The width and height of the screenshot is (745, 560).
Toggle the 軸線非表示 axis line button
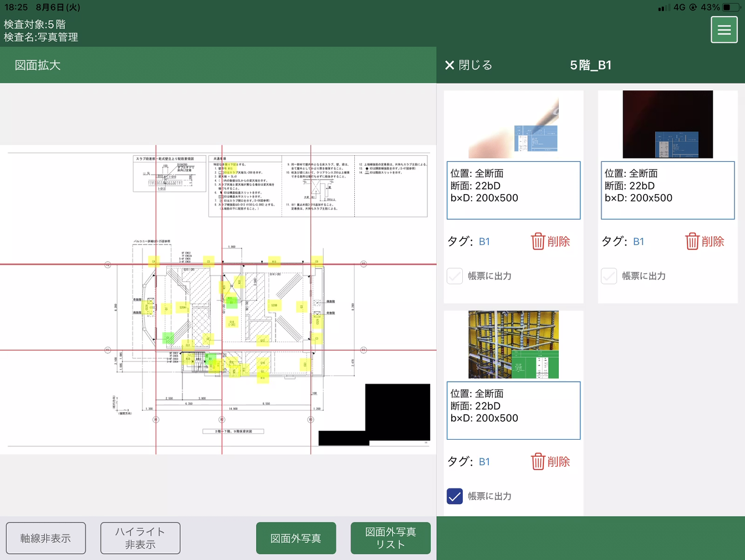click(46, 538)
